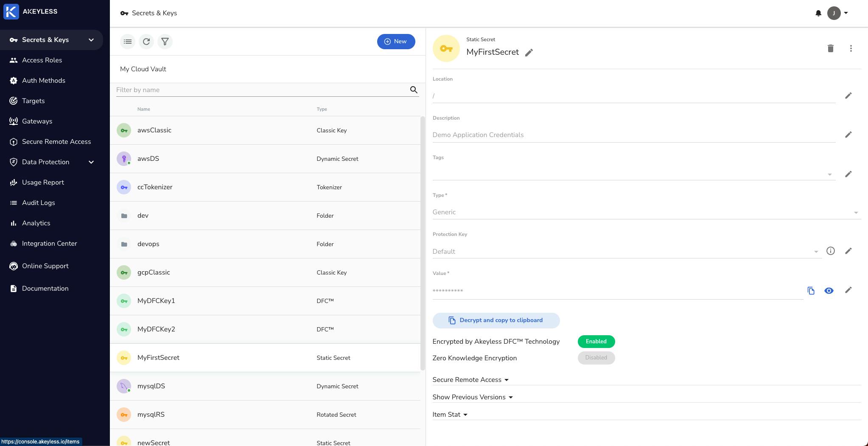The height and width of the screenshot is (446, 868).
Task: View Protection Key info via the info icon
Action: click(831, 251)
